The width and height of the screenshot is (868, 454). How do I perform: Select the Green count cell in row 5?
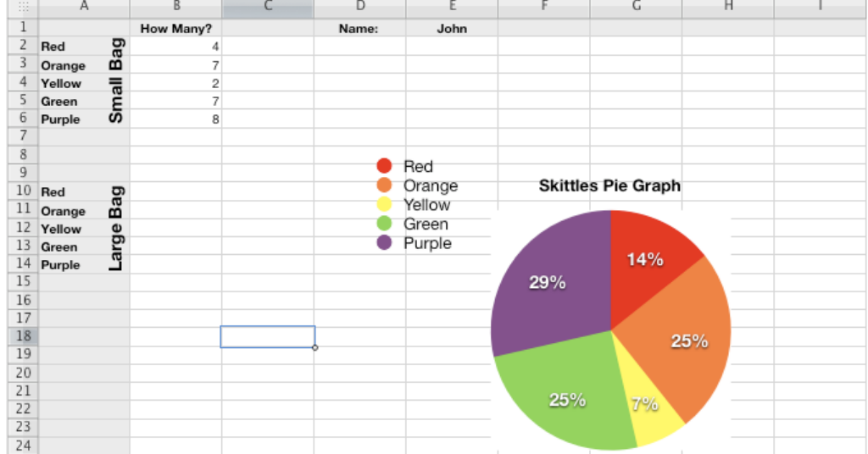(x=176, y=101)
